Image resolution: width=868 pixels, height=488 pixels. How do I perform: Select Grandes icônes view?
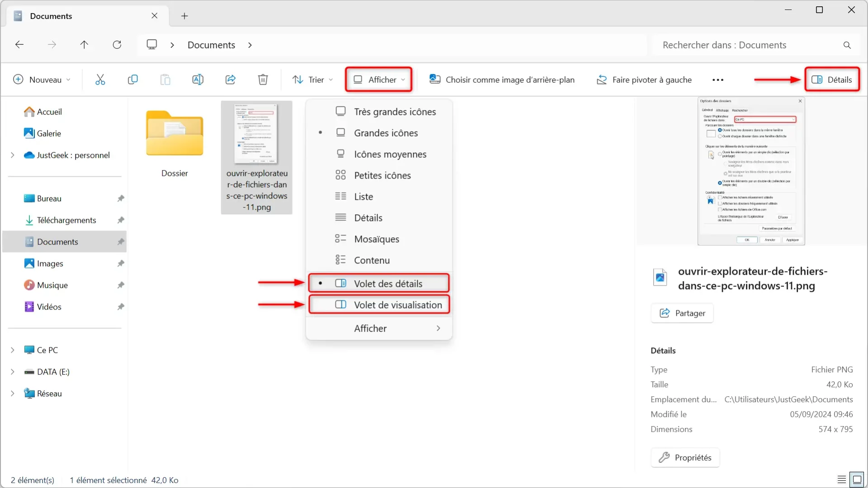click(x=379, y=133)
